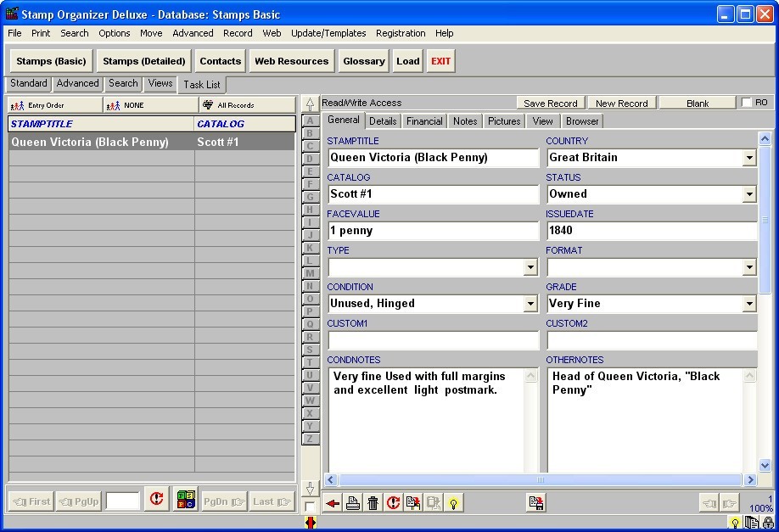This screenshot has width=779, height=532.
Task: Select the Queen Victoria (Black Penny) list row
Action: click(152, 142)
